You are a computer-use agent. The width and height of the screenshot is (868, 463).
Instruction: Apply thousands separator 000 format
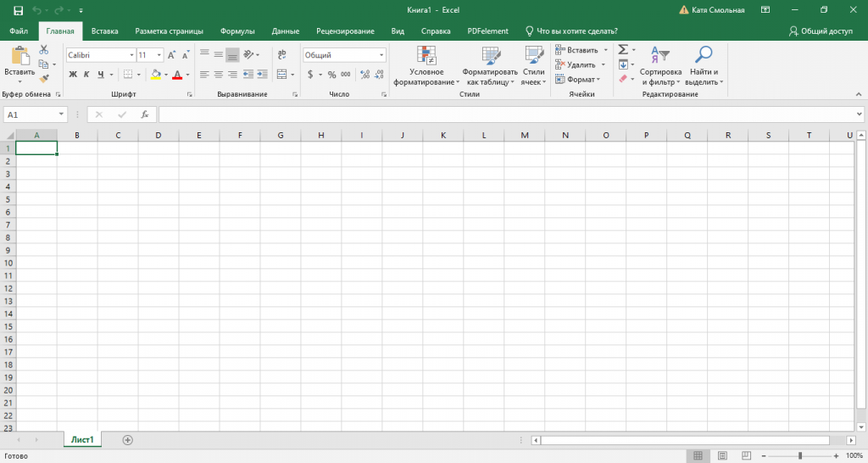(346, 75)
